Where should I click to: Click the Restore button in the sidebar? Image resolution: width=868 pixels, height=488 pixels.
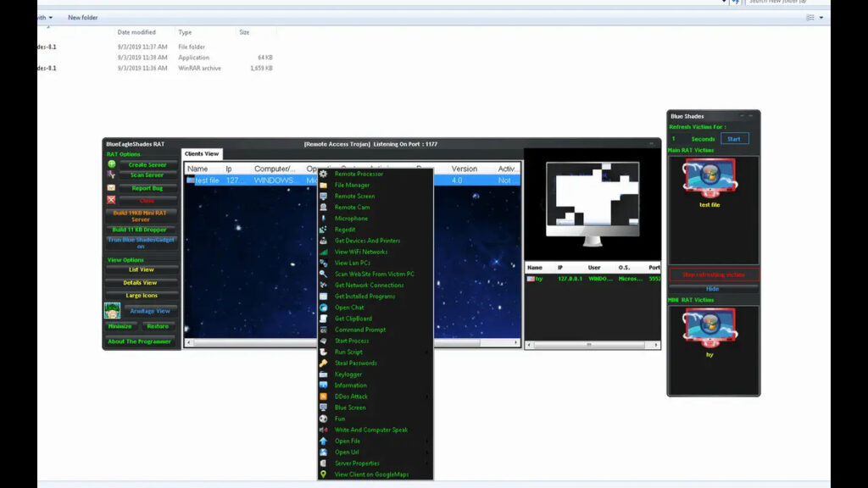tap(158, 326)
